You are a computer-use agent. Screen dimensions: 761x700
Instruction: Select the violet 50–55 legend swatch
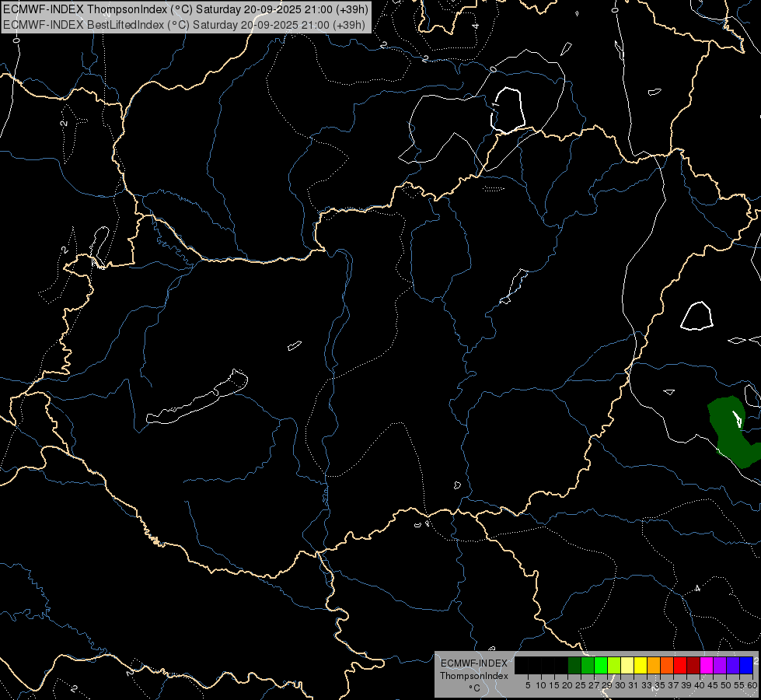(733, 665)
